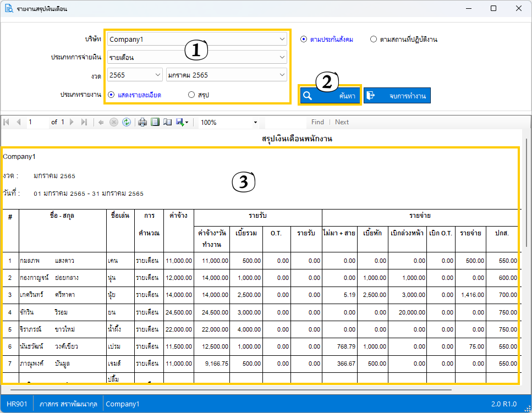This screenshot has width=532, height=413.
Task: Select the ตามประกันสังคม radio option
Action: (x=304, y=39)
